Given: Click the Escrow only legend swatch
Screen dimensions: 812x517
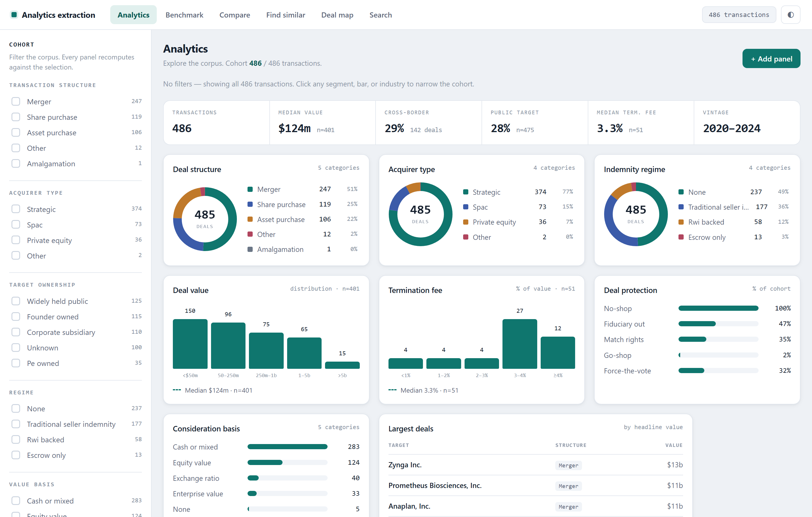Looking at the screenshot, I should pos(681,237).
